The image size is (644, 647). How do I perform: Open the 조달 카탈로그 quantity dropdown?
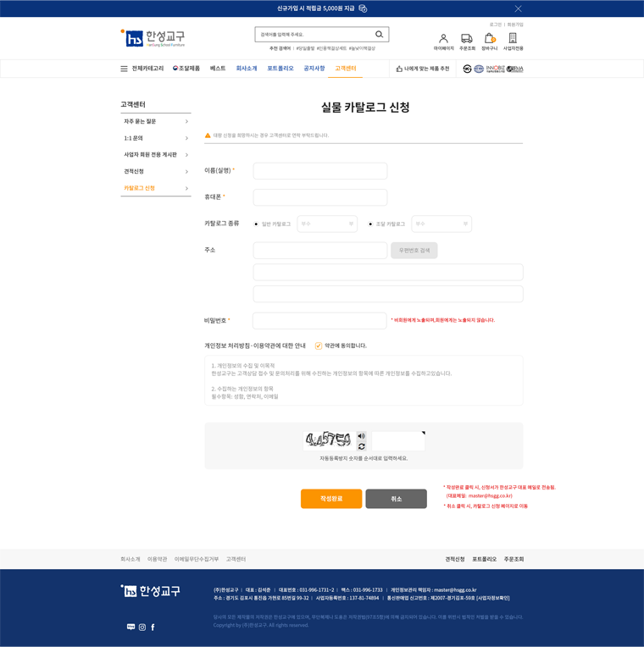click(x=441, y=224)
